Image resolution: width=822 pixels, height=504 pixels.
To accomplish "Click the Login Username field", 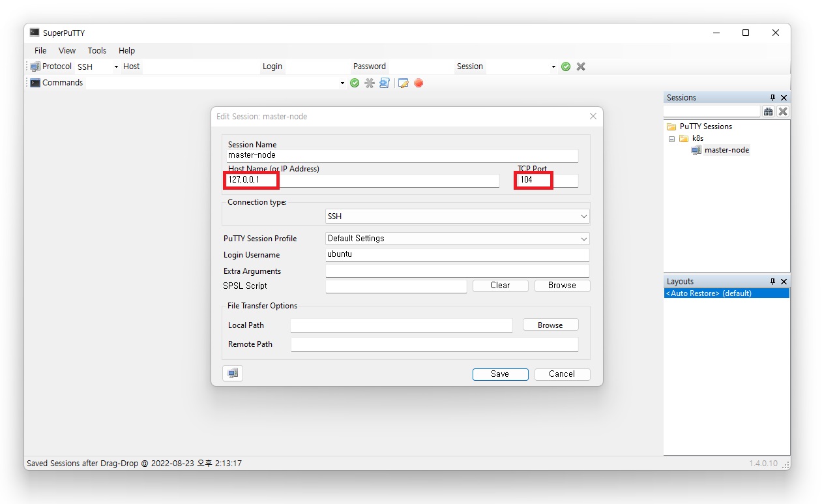I will [x=458, y=254].
